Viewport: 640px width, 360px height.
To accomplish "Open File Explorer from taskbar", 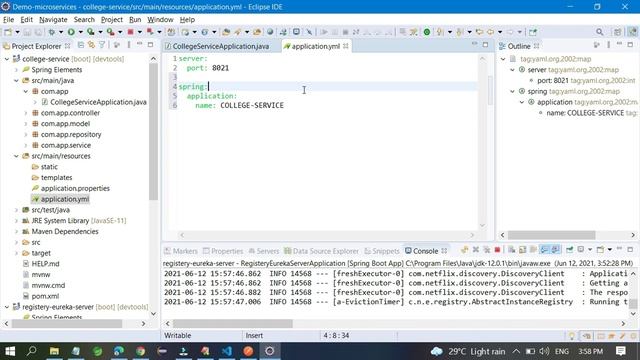I will tap(54, 351).
